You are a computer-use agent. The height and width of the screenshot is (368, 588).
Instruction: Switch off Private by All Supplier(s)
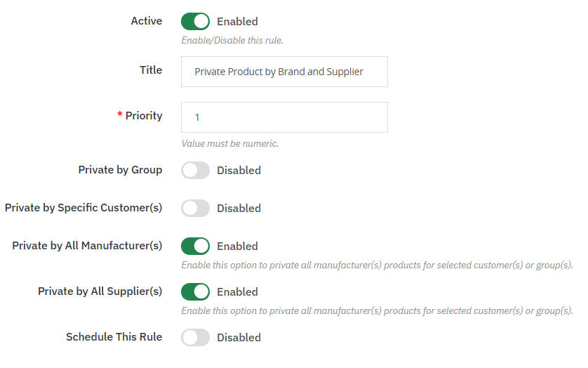click(195, 291)
